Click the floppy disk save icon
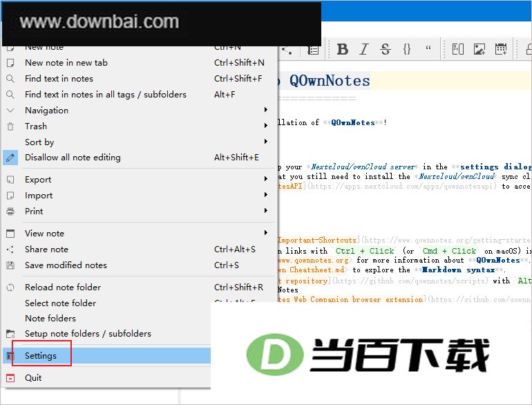Viewport: 532px width, 405px height. point(10,265)
